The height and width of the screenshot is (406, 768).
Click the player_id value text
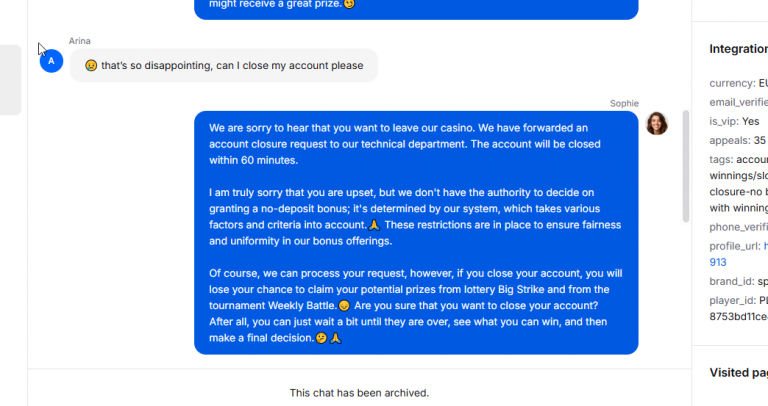tap(739, 309)
